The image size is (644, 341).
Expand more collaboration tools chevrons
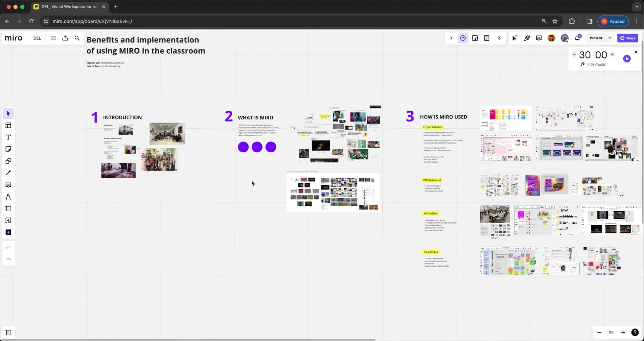click(x=499, y=38)
